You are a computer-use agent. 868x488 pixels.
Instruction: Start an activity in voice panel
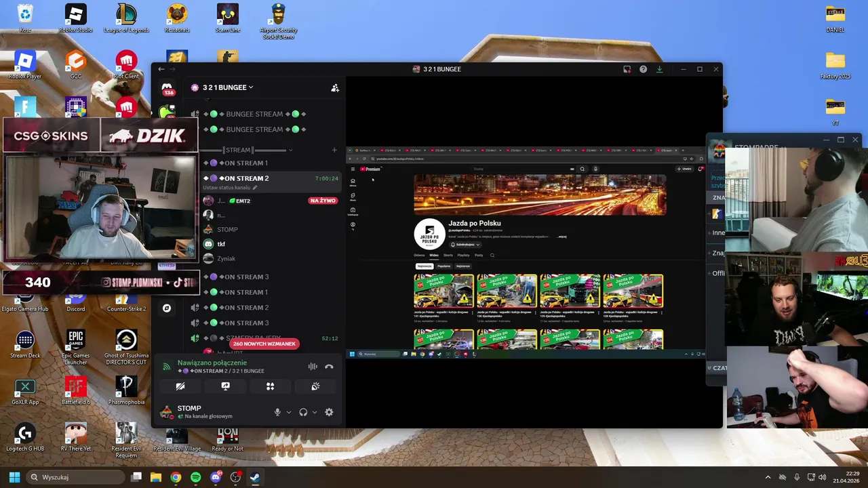click(270, 386)
